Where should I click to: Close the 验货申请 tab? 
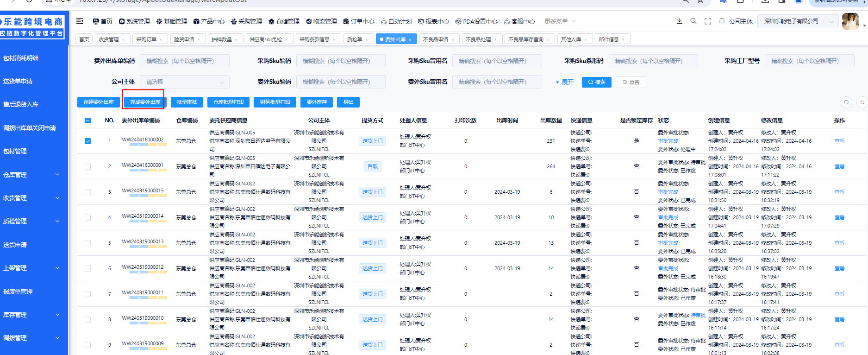(199, 39)
